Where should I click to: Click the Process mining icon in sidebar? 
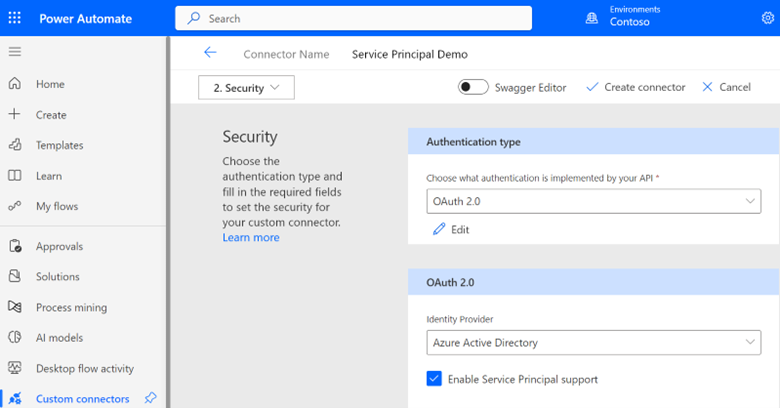pyautogui.click(x=15, y=307)
